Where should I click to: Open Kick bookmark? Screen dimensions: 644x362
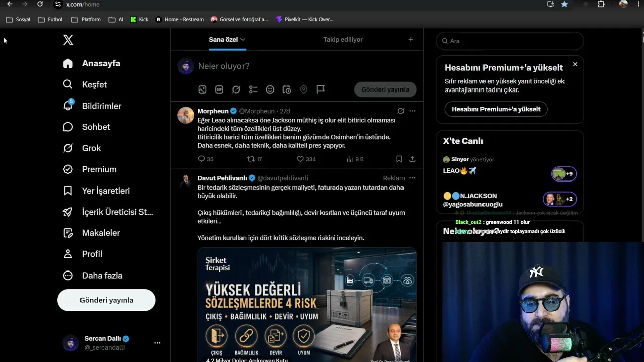pyautogui.click(x=139, y=19)
